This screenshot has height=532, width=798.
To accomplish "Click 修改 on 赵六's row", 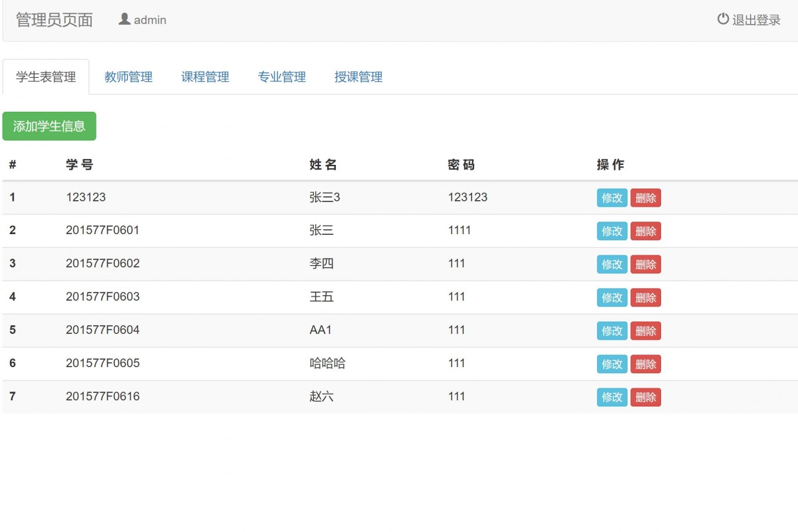I will click(x=611, y=397).
